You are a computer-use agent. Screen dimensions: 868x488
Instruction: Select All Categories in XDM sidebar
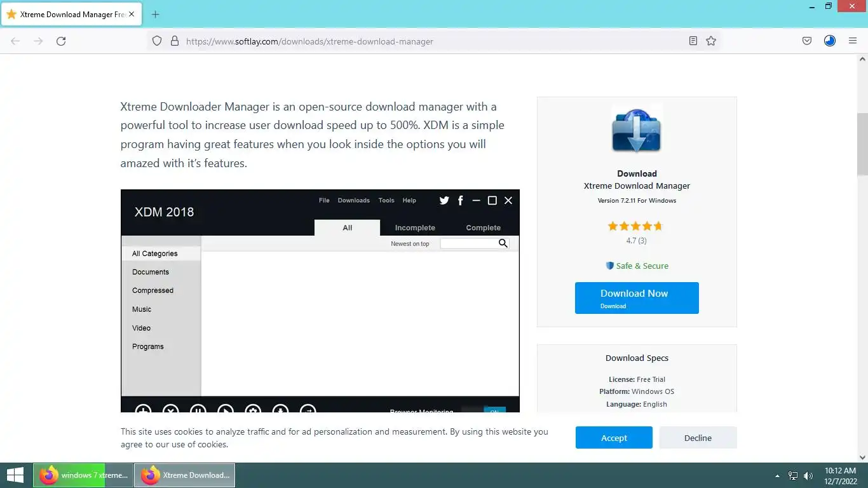point(161,254)
